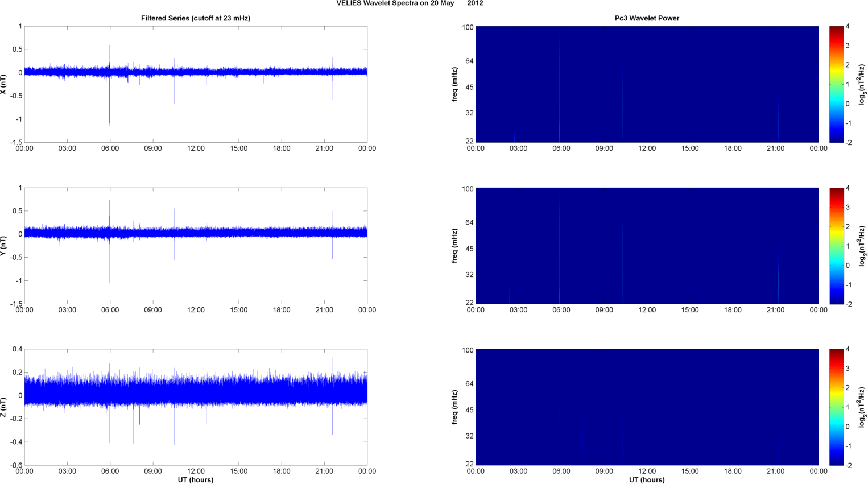
Task: Click the 'freq (mHz)' label of the top spectrogram
Action: (455, 84)
